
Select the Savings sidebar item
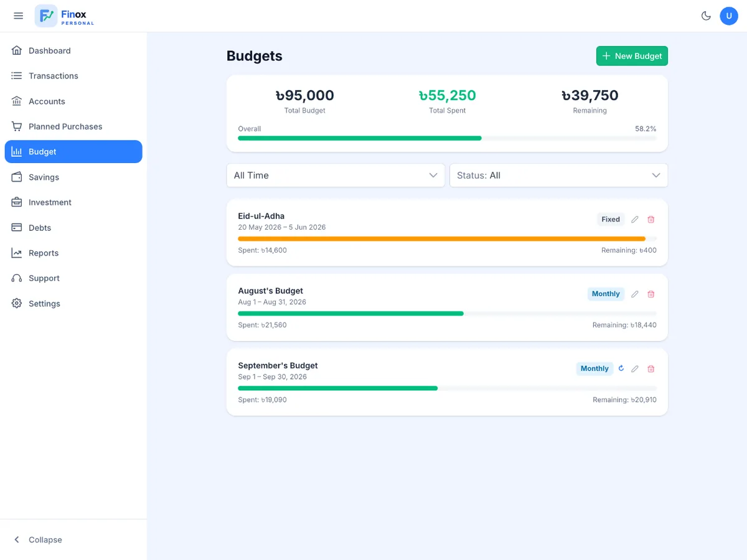click(x=73, y=177)
